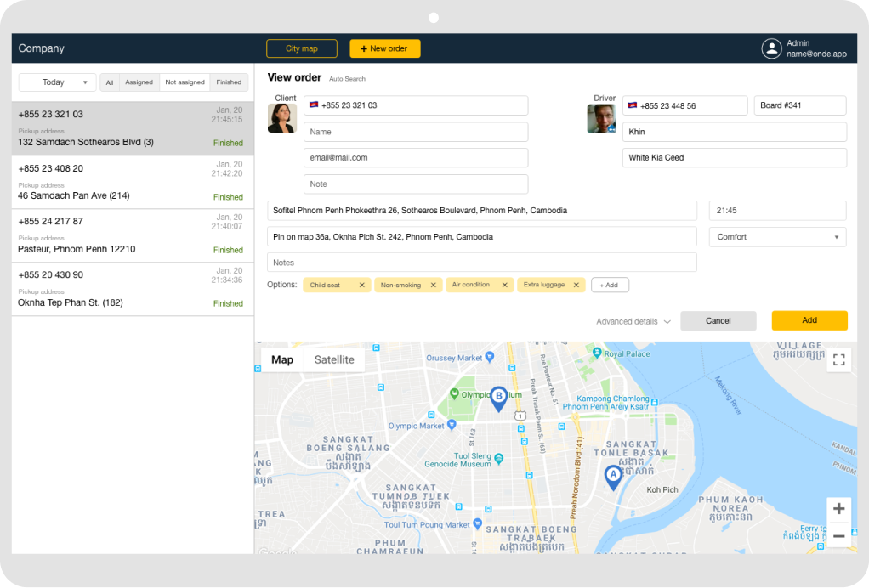
Task: Zoom in on the map
Action: tap(838, 509)
